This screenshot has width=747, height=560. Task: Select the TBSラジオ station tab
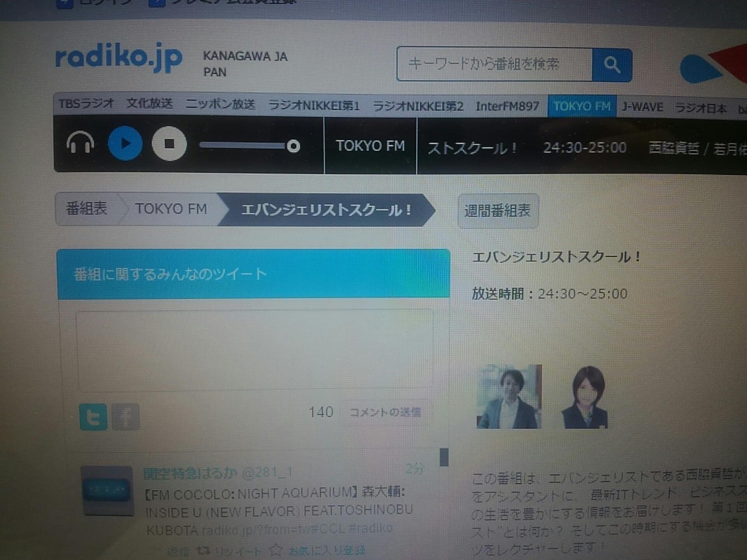coord(86,103)
